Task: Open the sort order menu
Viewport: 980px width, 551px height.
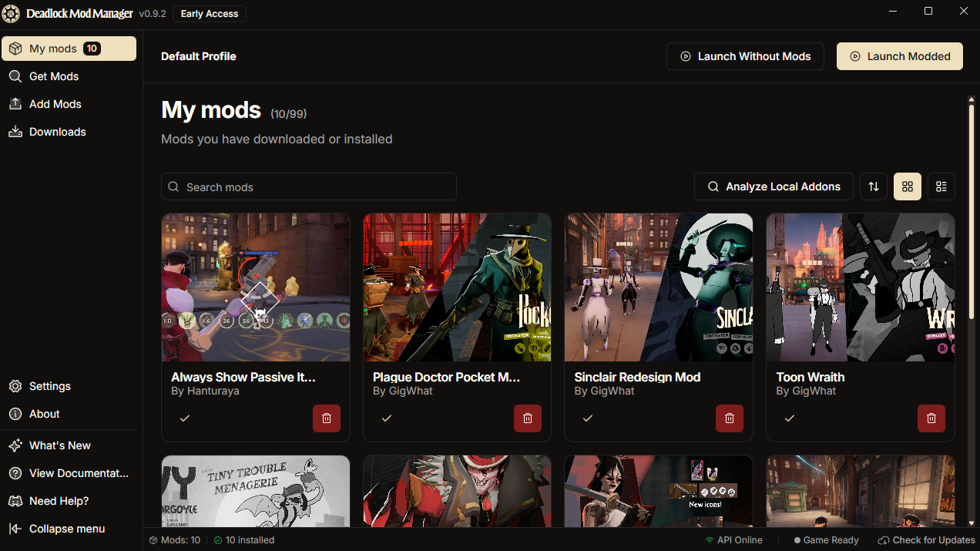Action: 874,186
